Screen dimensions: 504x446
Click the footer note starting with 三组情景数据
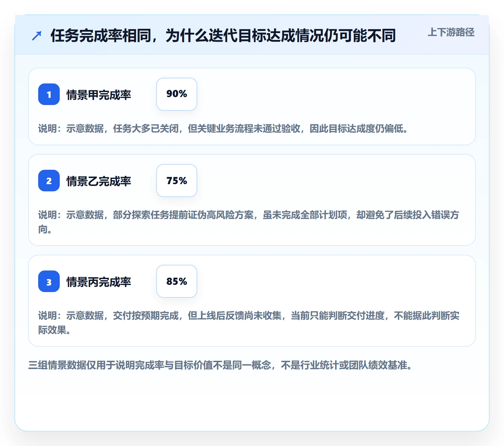point(220,365)
